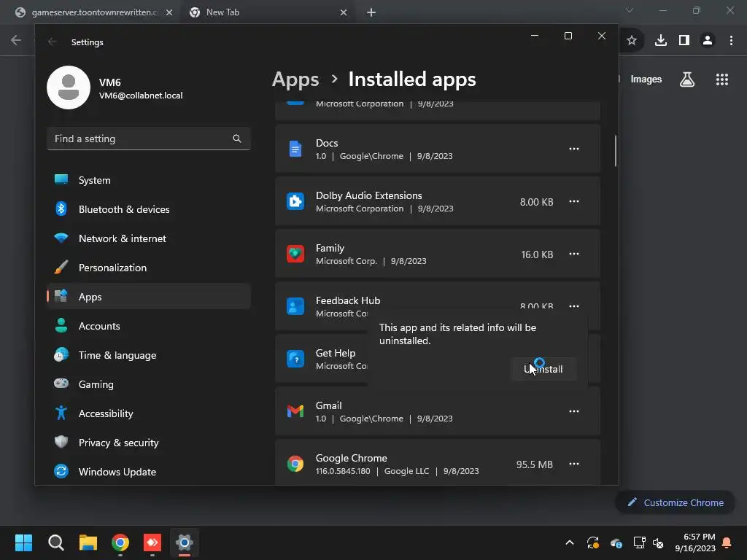
Task: Click the Family app icon
Action: point(295,254)
